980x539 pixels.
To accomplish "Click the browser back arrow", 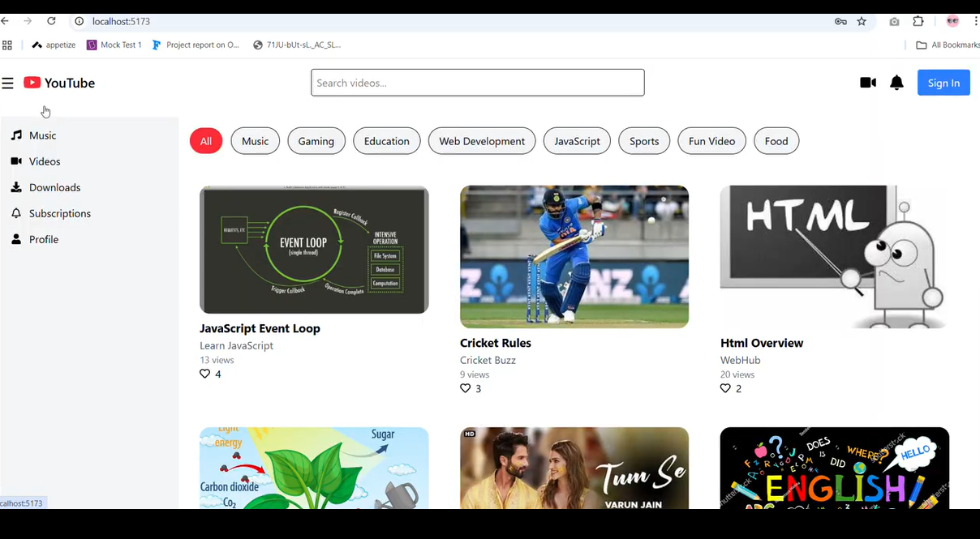I will tap(5, 21).
